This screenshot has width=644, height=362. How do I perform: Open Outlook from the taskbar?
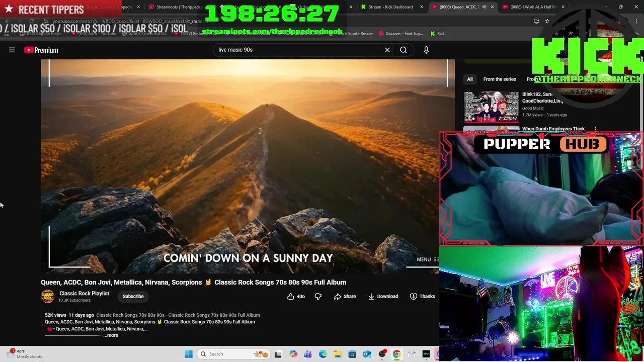[x=367, y=354]
